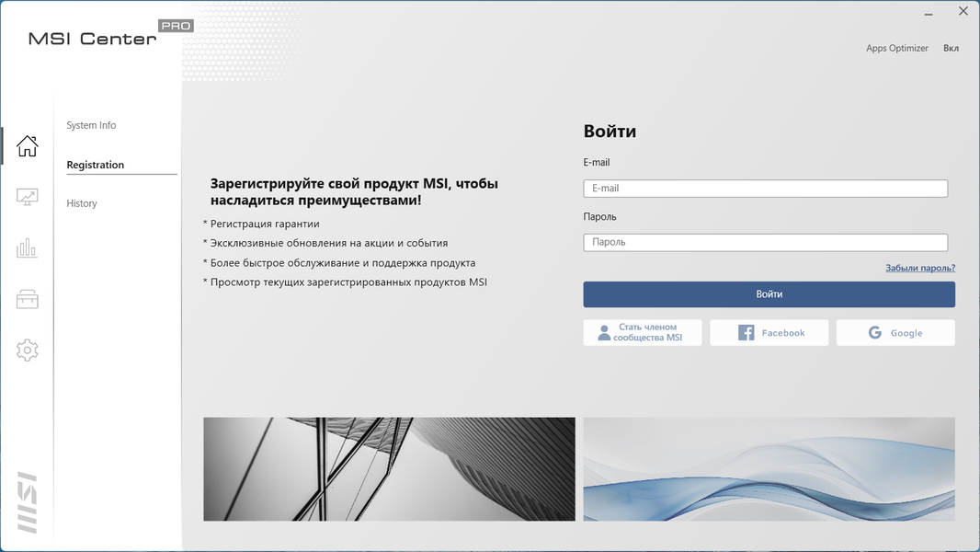Open the monitor performance icon in sidebar

click(27, 198)
